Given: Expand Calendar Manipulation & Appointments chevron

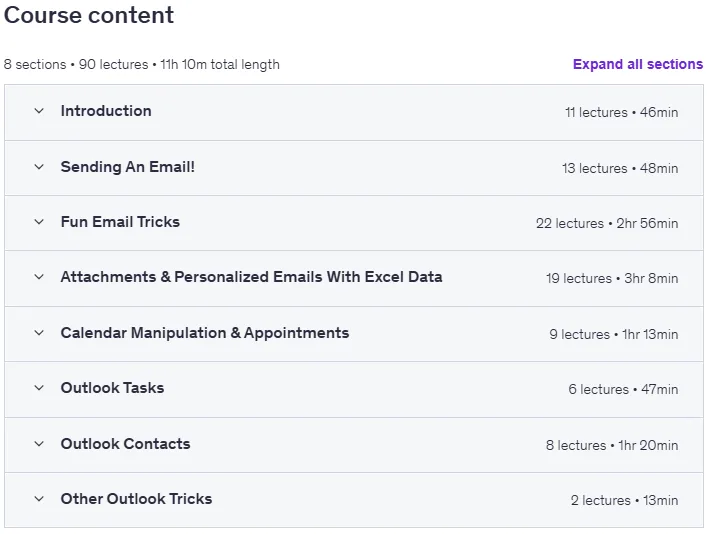Looking at the screenshot, I should [x=39, y=333].
